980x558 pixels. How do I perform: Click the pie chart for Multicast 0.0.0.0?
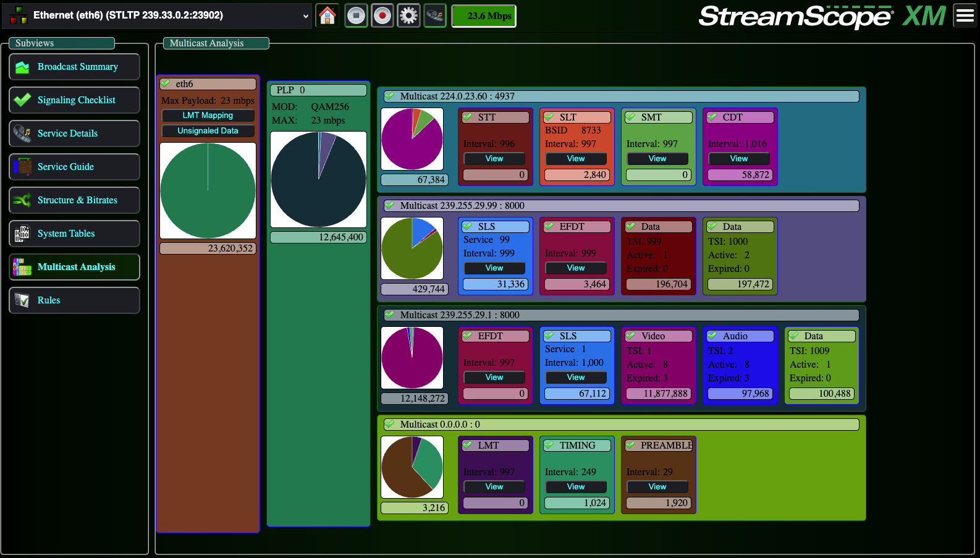point(412,467)
